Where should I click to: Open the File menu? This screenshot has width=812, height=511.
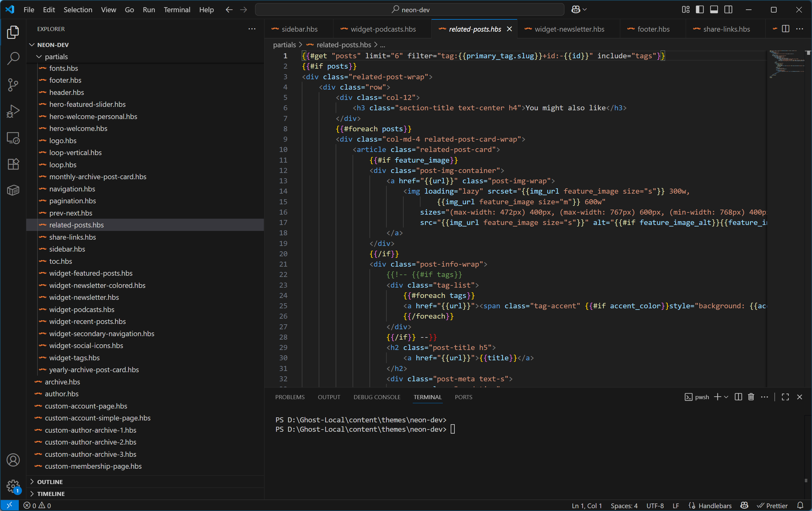(29, 9)
